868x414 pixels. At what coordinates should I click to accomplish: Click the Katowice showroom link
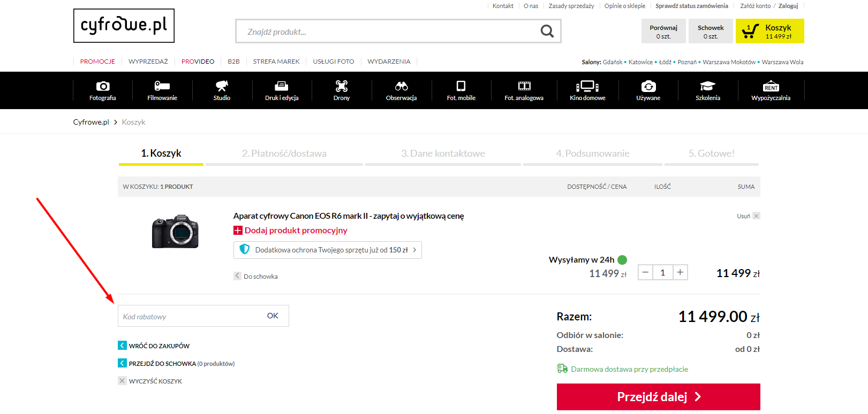(640, 62)
